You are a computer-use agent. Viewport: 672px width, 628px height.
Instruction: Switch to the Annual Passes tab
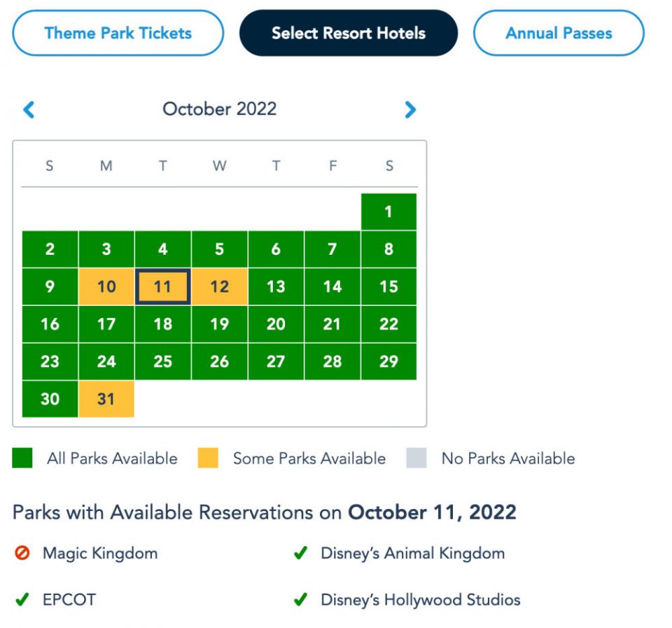(x=558, y=32)
